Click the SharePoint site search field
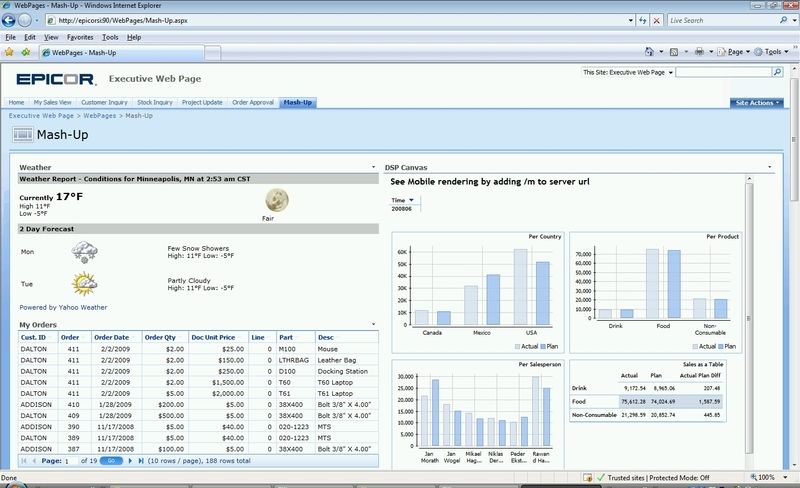 729,73
